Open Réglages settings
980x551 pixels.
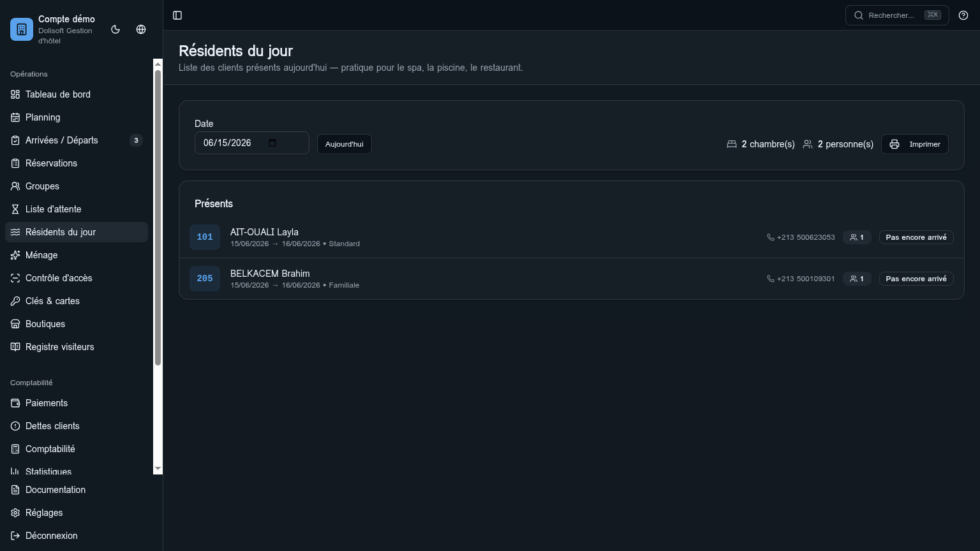click(x=77, y=513)
